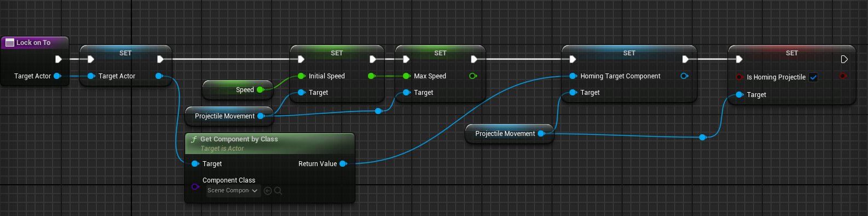Click exec input pin of SET Is Homing Projectile
Viewport: 868px width, 216px height.
pyautogui.click(x=739, y=59)
